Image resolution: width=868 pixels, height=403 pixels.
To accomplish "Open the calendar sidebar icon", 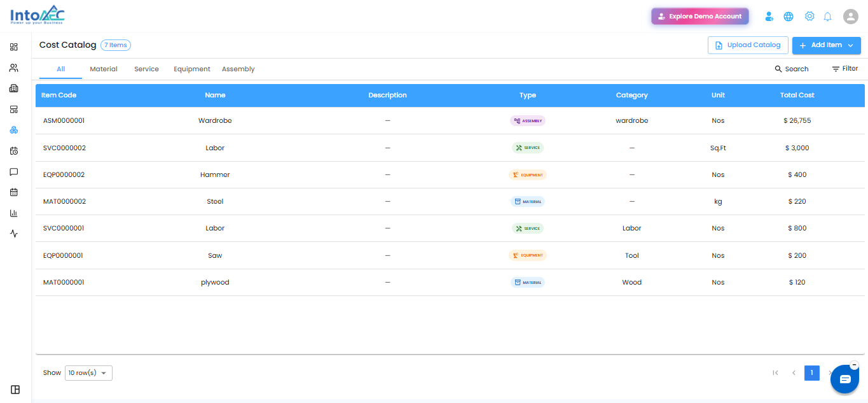I will (x=14, y=192).
